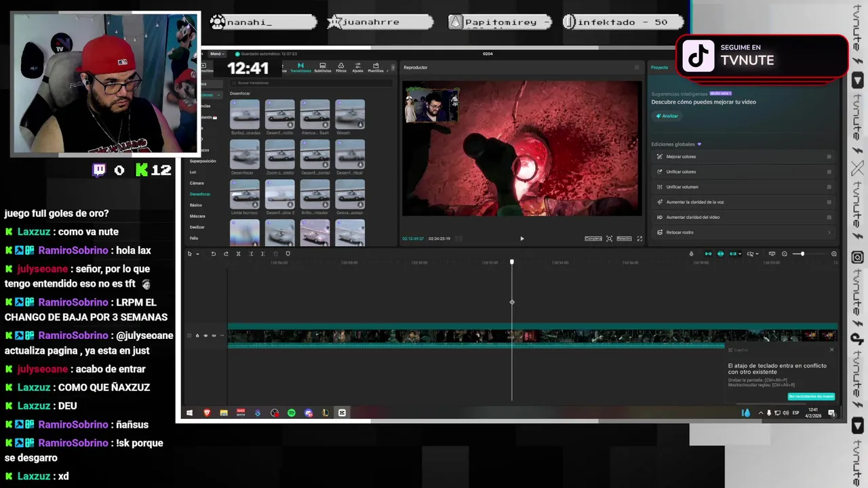The height and width of the screenshot is (488, 868).
Task: Enable Aumentar claridad del video checkbox
Action: 829,217
